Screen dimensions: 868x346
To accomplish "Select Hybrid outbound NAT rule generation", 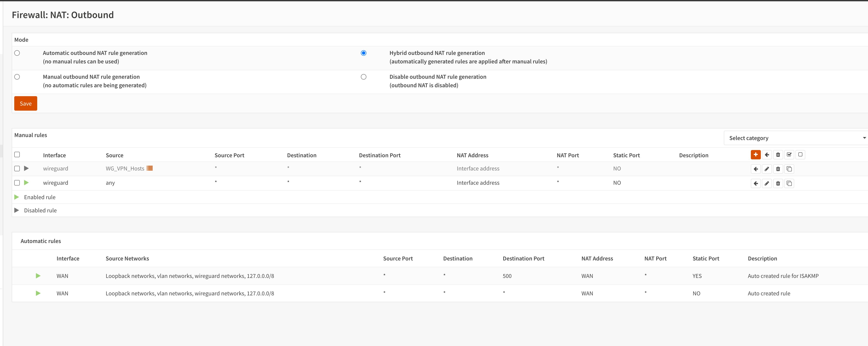I will coord(364,53).
